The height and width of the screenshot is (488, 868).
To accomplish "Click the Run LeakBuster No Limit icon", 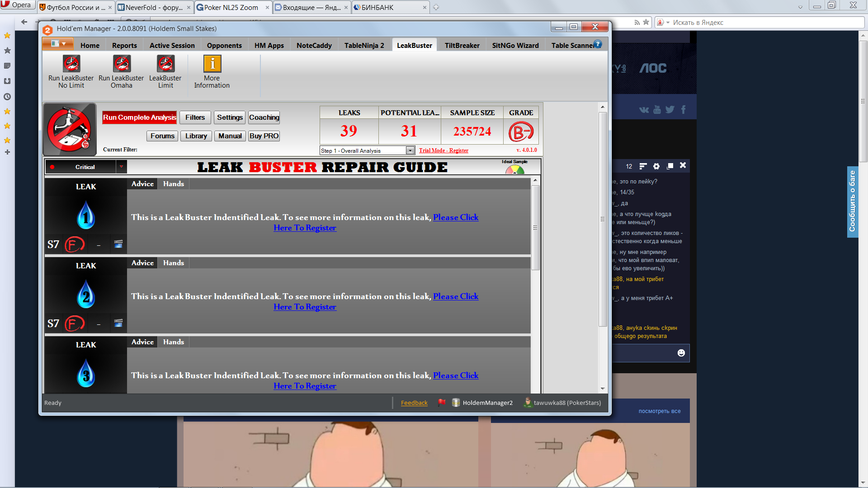I will (71, 64).
